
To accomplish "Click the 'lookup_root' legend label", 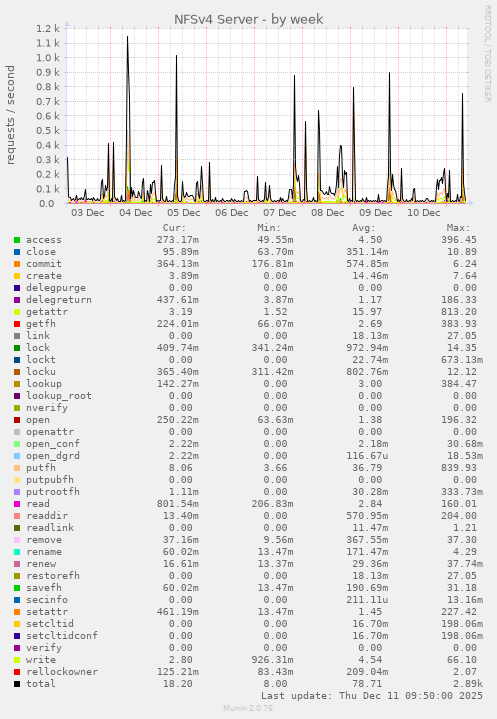I will (59, 396).
